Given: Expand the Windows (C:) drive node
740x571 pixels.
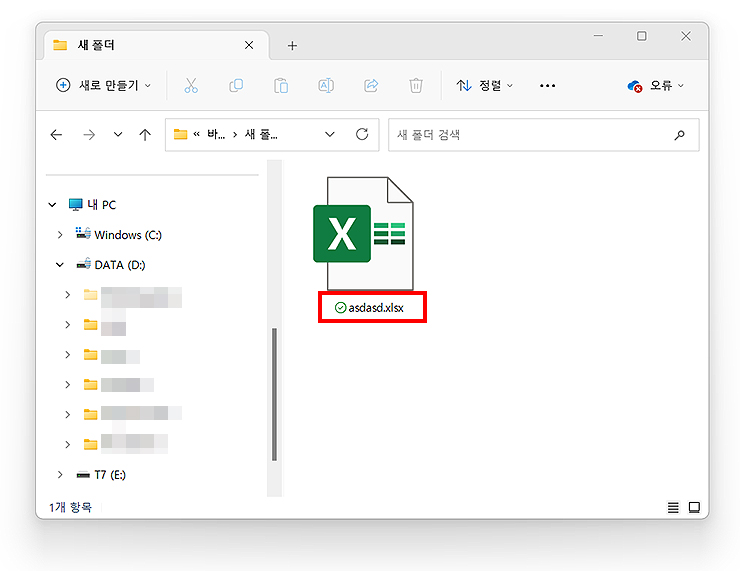Looking at the screenshot, I should [60, 235].
